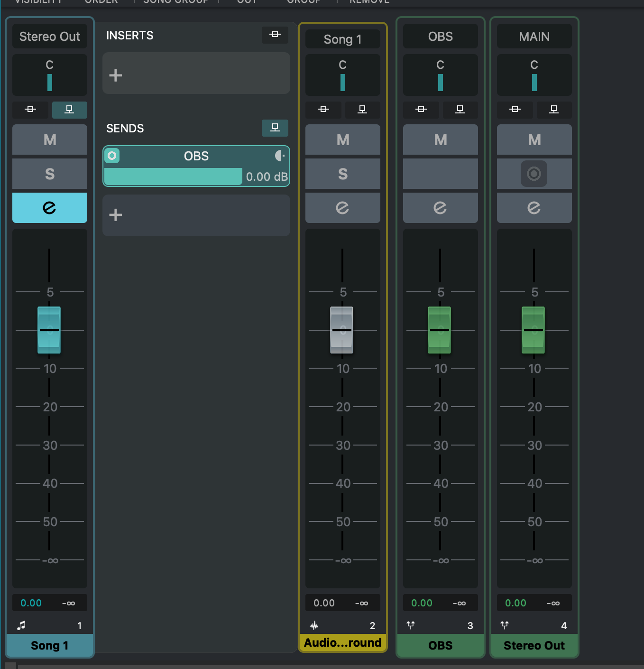
Task: Show inserts on the OBS group channel
Action: [421, 110]
